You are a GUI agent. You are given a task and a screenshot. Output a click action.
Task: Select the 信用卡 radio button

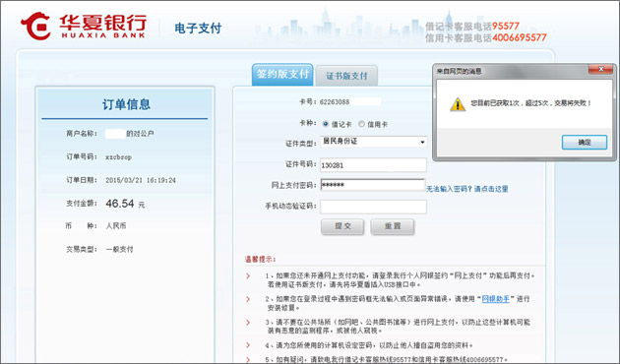361,124
